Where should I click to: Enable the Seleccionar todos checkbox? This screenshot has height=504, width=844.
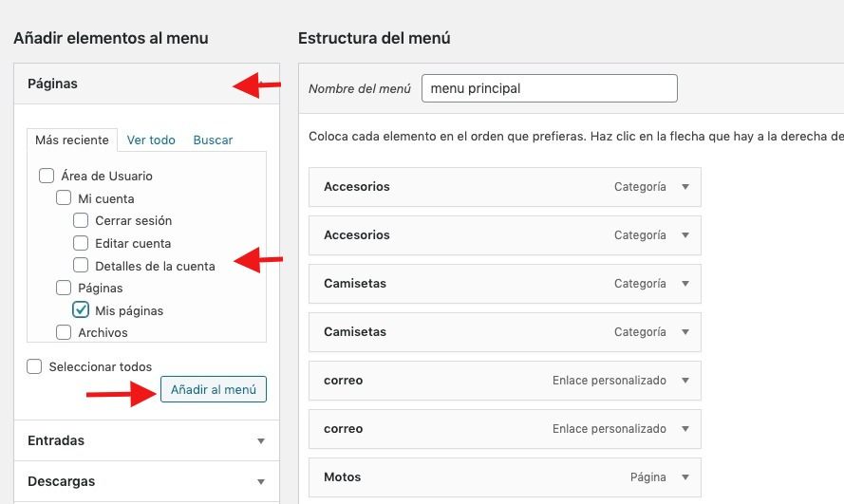point(34,366)
